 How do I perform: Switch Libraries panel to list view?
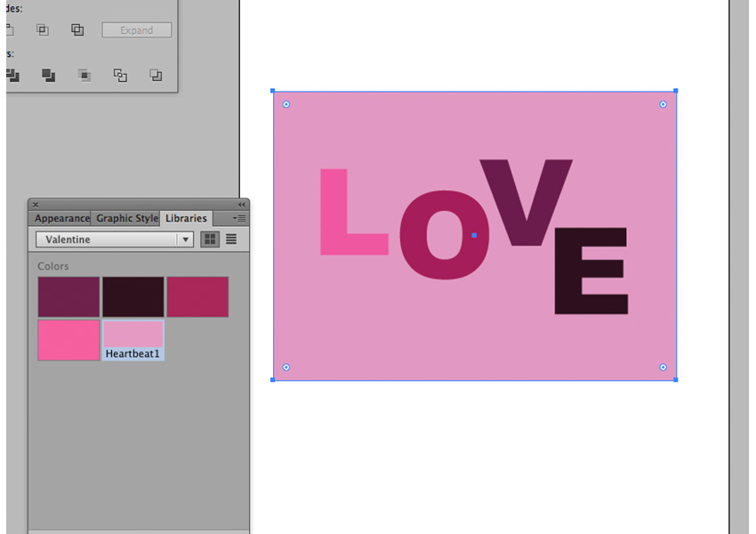231,239
